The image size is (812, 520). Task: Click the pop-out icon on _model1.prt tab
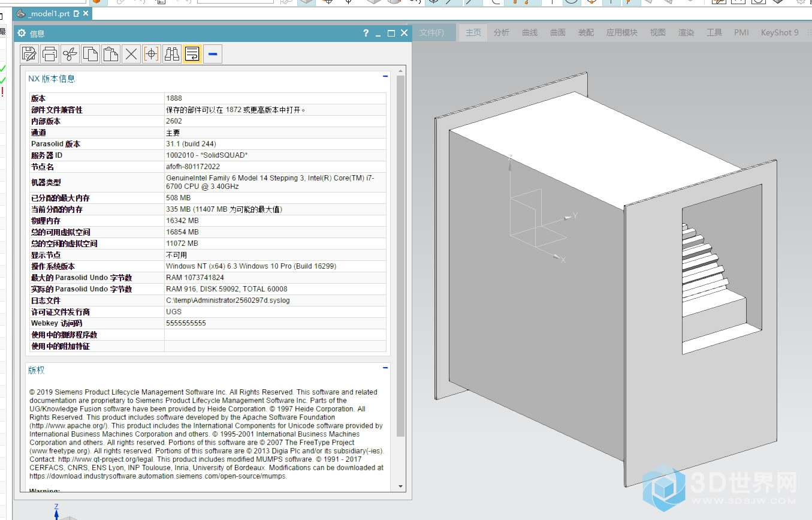(x=76, y=13)
